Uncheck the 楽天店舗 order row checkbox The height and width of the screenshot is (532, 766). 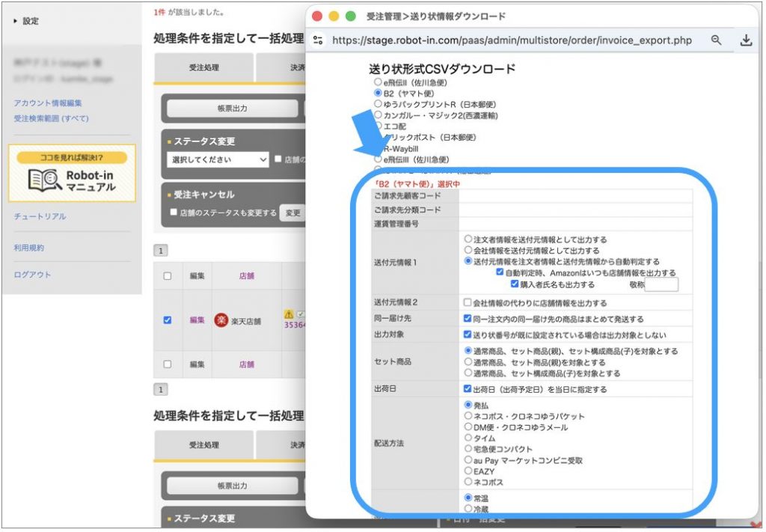[x=168, y=320]
